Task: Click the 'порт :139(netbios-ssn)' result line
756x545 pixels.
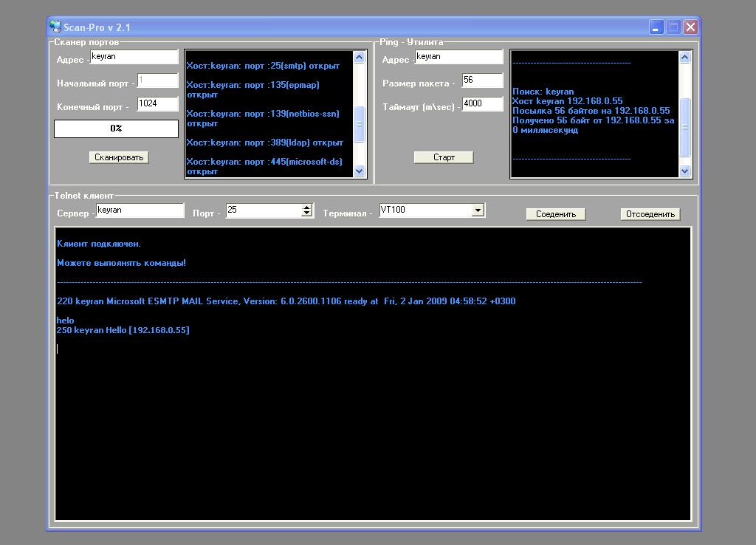Action: click(263, 119)
